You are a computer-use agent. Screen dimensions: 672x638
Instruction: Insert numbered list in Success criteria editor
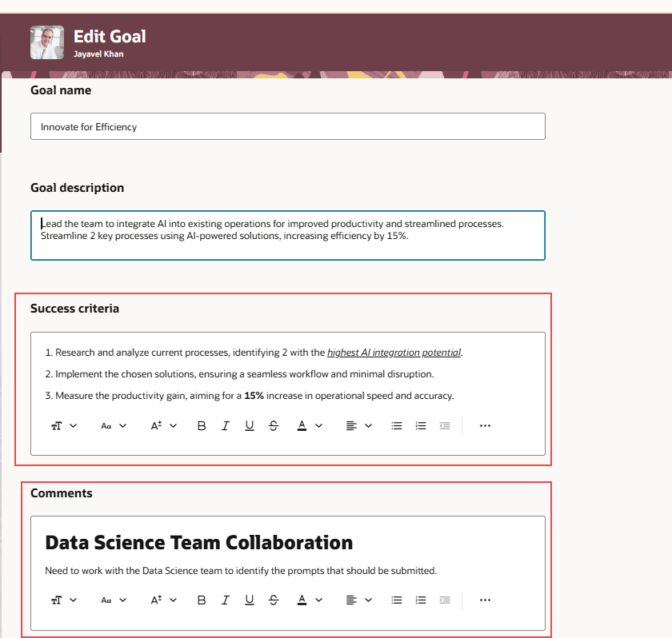421,425
